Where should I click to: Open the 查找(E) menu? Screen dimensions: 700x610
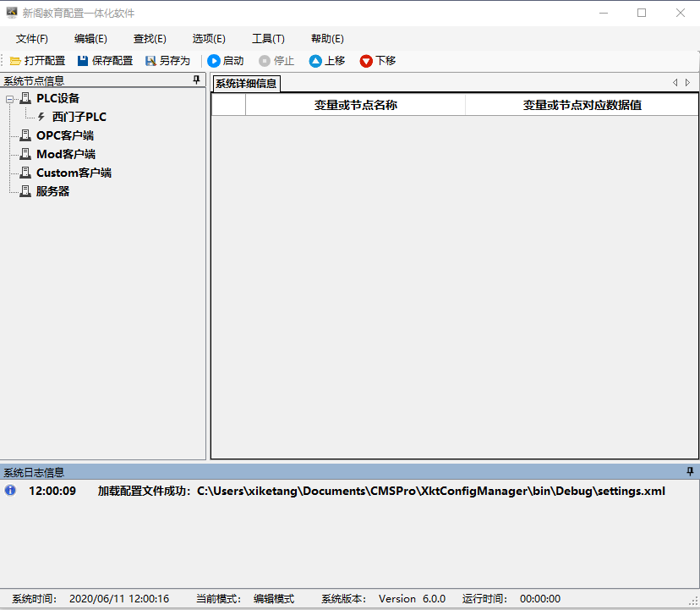tap(150, 39)
